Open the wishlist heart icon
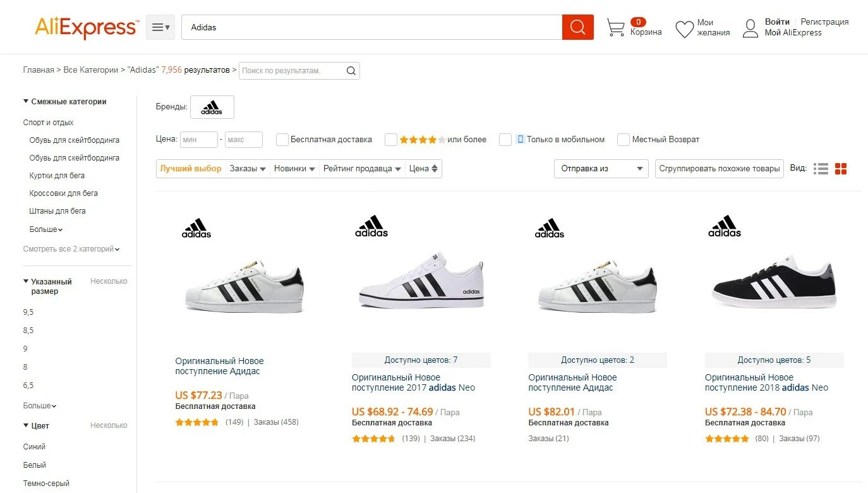The width and height of the screenshot is (868, 493). coord(684,28)
